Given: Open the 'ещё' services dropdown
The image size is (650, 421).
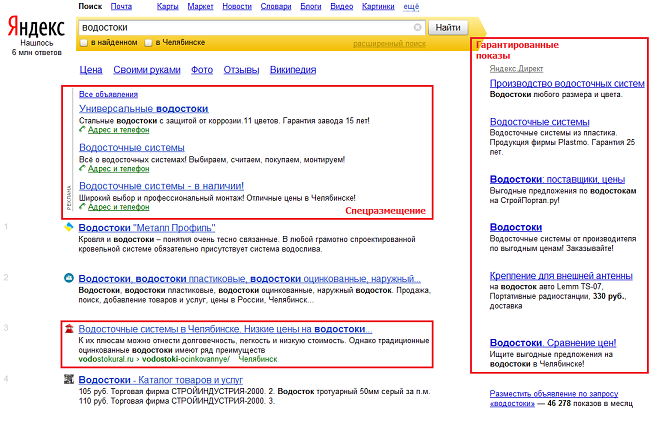Looking at the screenshot, I should [411, 7].
